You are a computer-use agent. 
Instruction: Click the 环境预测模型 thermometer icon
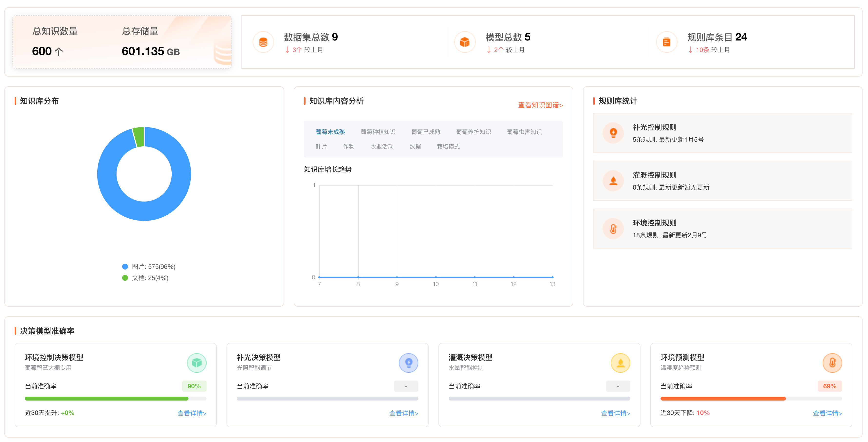(832, 363)
